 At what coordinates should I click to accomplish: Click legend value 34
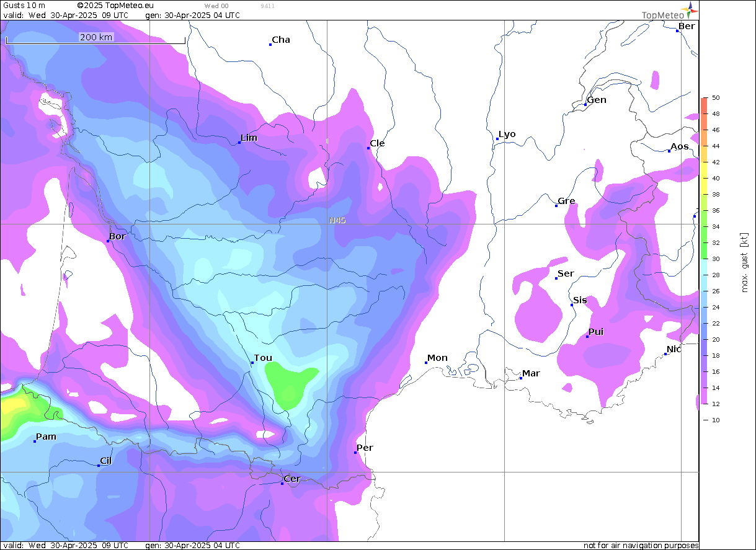[x=716, y=227]
